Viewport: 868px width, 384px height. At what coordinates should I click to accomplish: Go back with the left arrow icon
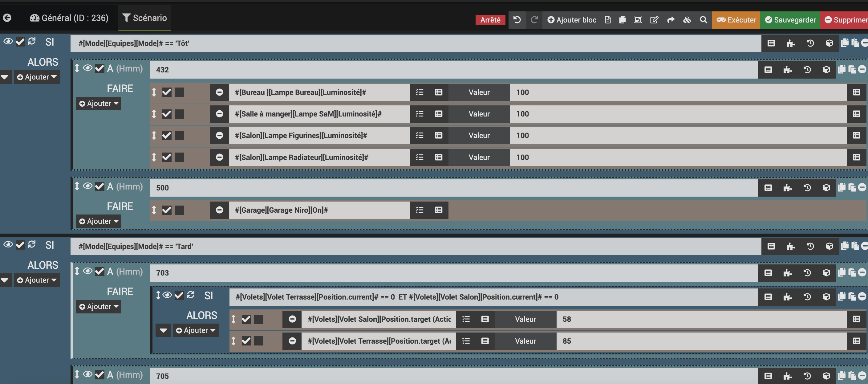7,18
